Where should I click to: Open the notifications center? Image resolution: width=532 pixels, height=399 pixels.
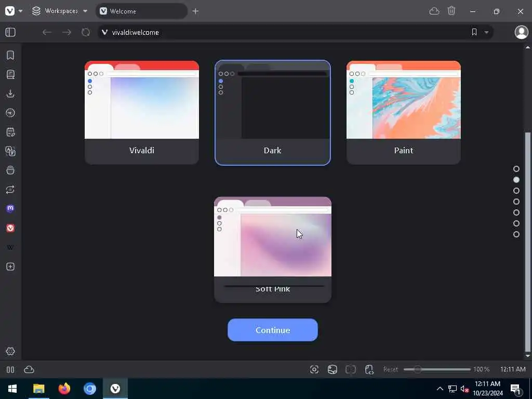(x=515, y=389)
